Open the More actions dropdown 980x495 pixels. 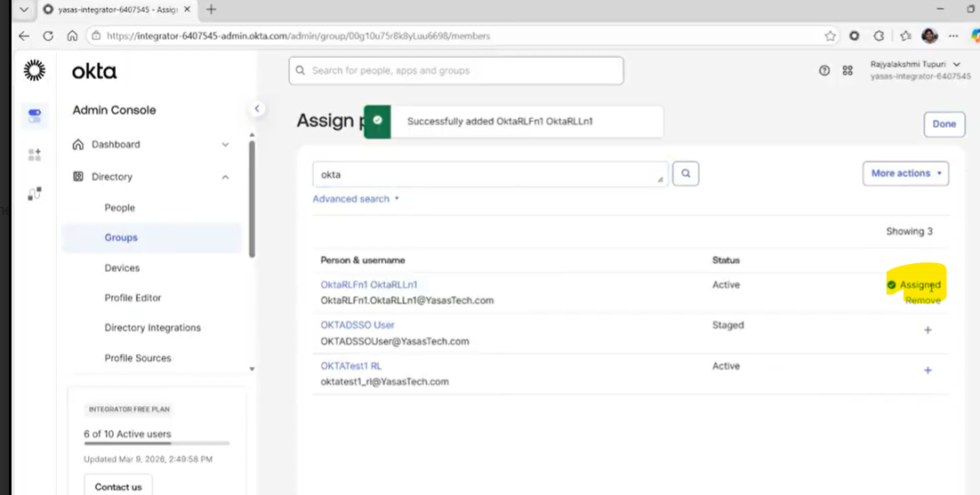pyautogui.click(x=905, y=173)
